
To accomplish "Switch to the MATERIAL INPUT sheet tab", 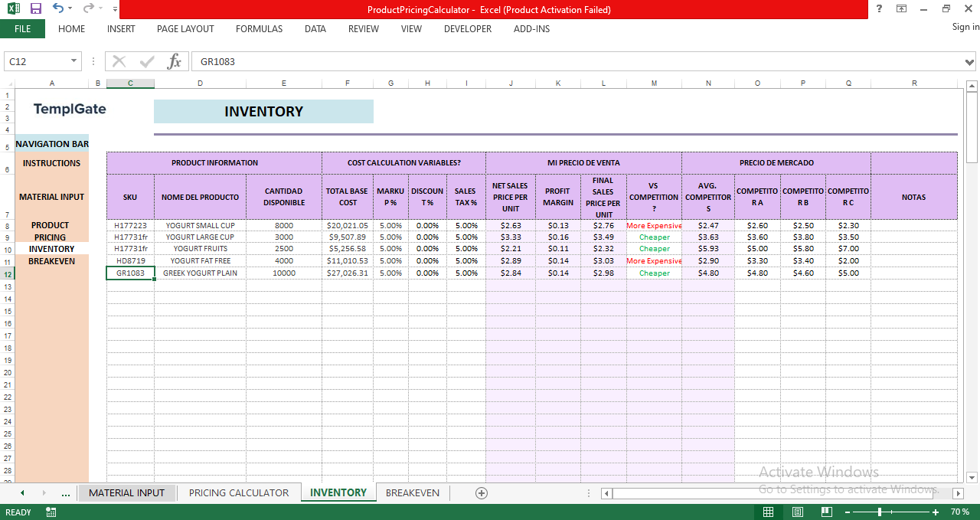I will point(126,492).
